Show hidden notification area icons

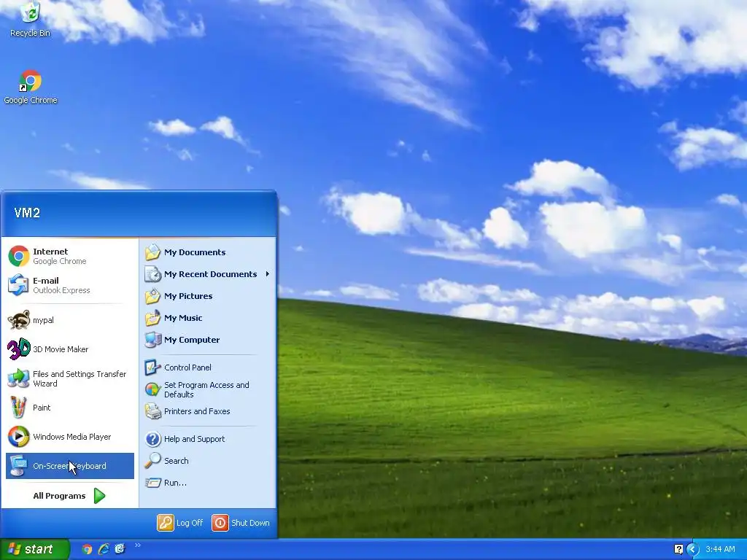692,550
